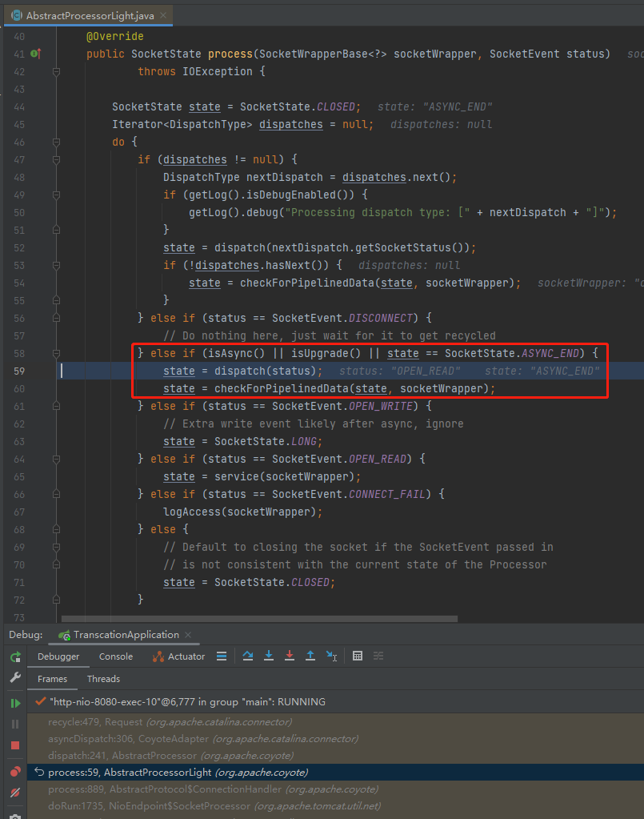This screenshot has height=819, width=644.
Task: Mute breakpoints with the slashed circle icon
Action: [x=15, y=793]
